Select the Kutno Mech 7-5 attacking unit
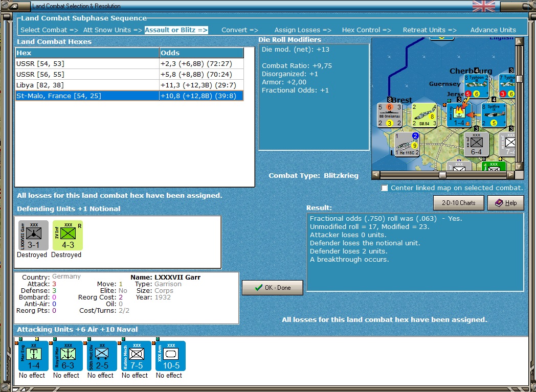536x392 pixels. click(136, 356)
